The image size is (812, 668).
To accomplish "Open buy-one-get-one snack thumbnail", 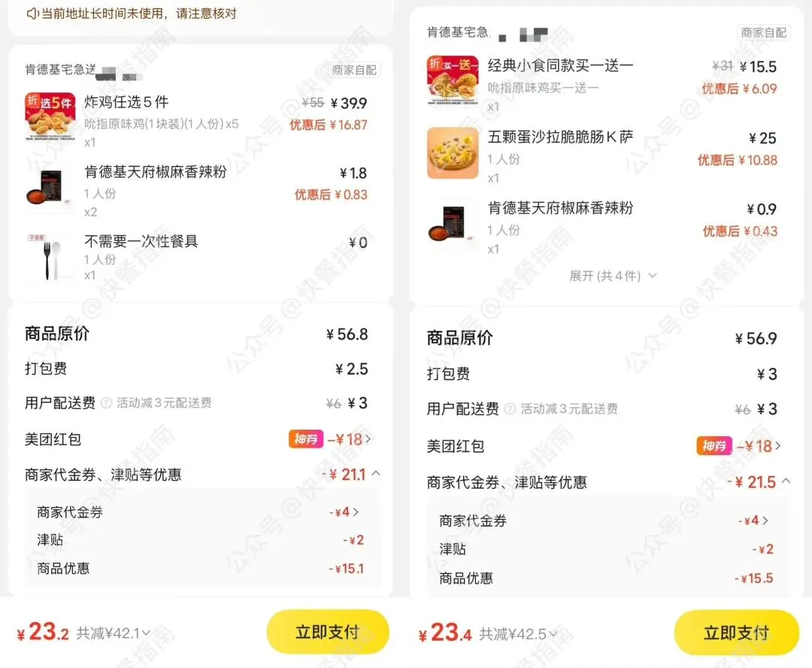I will pyautogui.click(x=453, y=80).
